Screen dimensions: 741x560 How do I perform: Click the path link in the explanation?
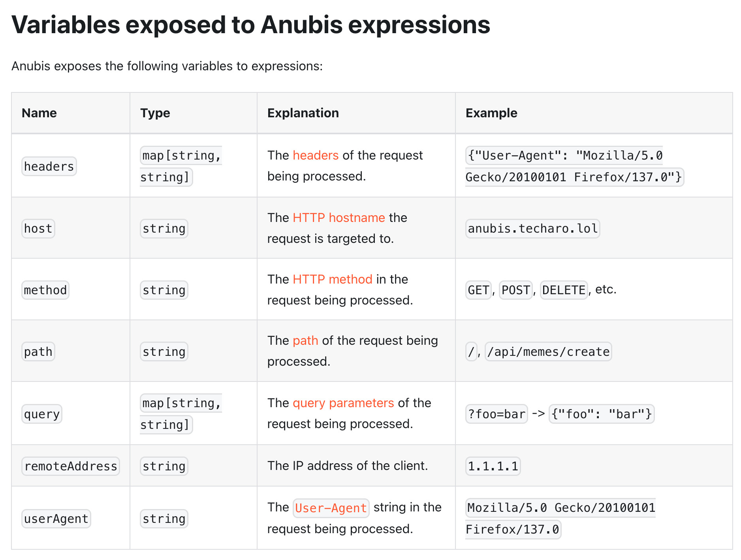(305, 340)
